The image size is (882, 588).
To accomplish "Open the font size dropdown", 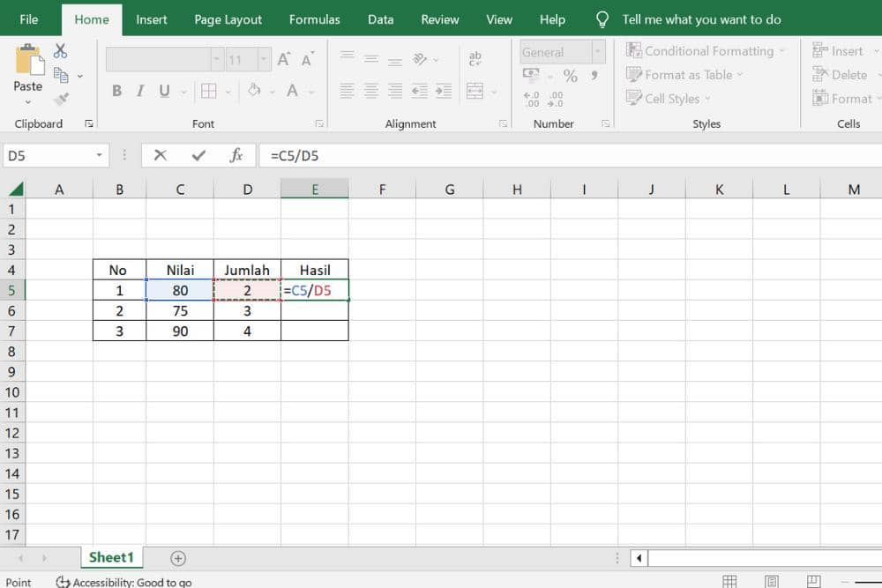I will pyautogui.click(x=264, y=60).
